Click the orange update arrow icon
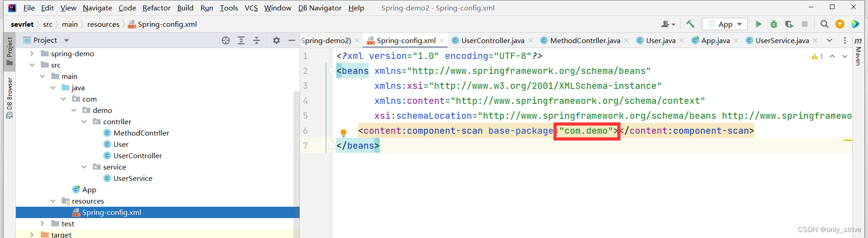 coord(840,24)
